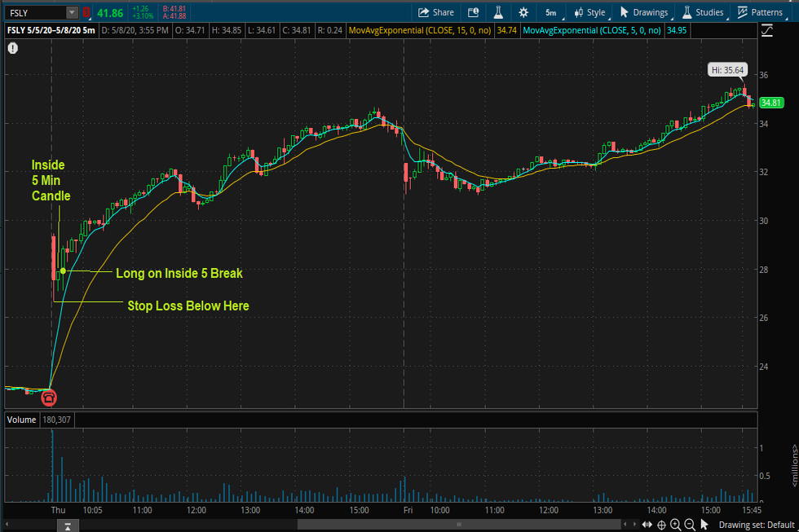799x532 pixels.
Task: Open the Style menu
Action: coord(589,12)
